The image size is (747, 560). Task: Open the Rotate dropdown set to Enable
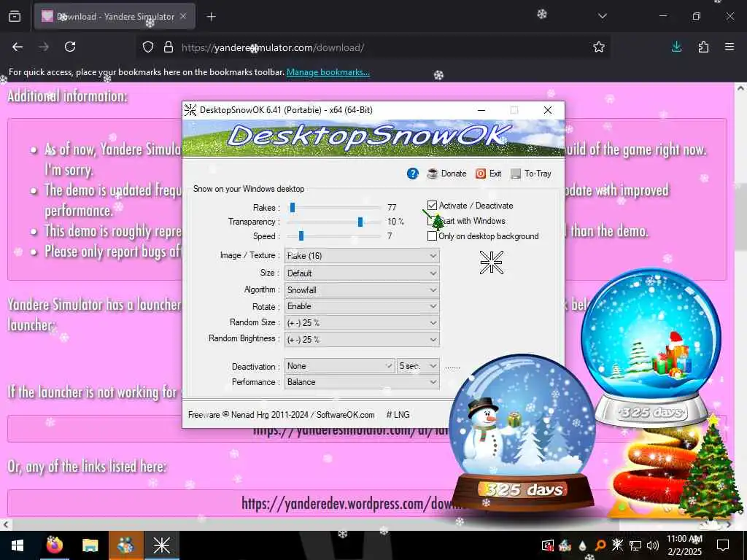(x=362, y=306)
